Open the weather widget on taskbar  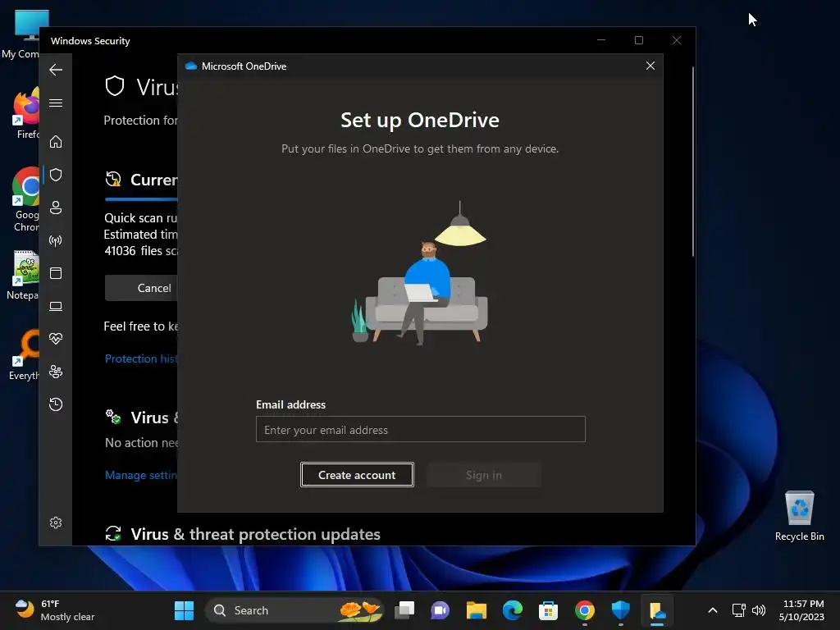point(55,610)
